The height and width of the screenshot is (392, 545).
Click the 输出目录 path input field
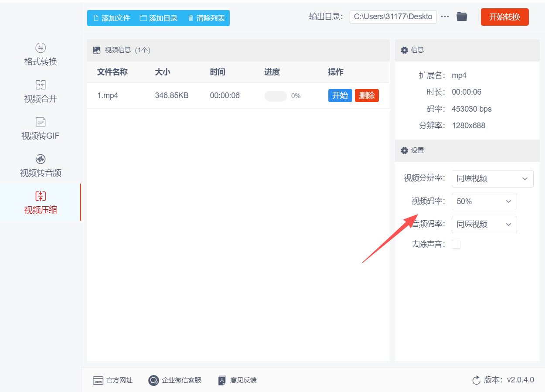[x=393, y=17]
